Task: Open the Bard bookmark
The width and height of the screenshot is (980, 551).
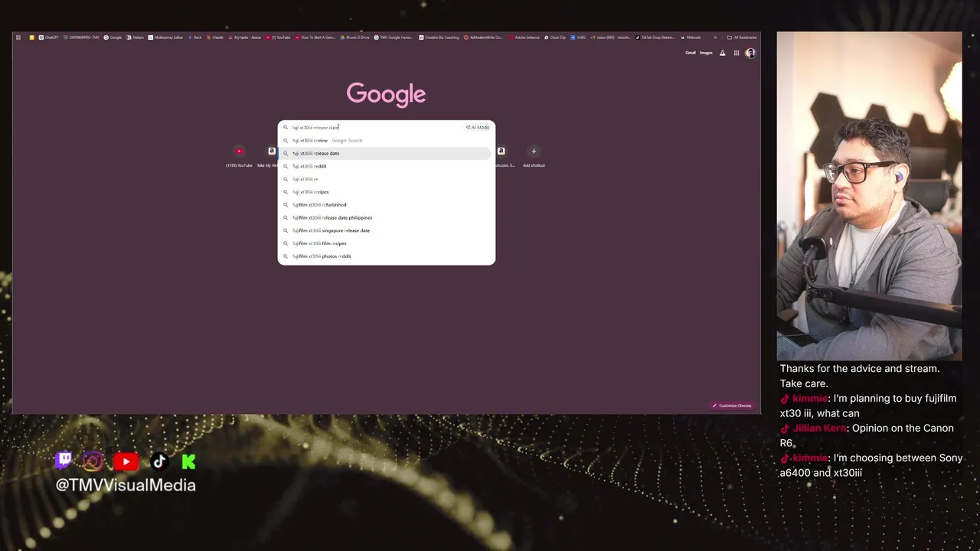Action: point(194,37)
